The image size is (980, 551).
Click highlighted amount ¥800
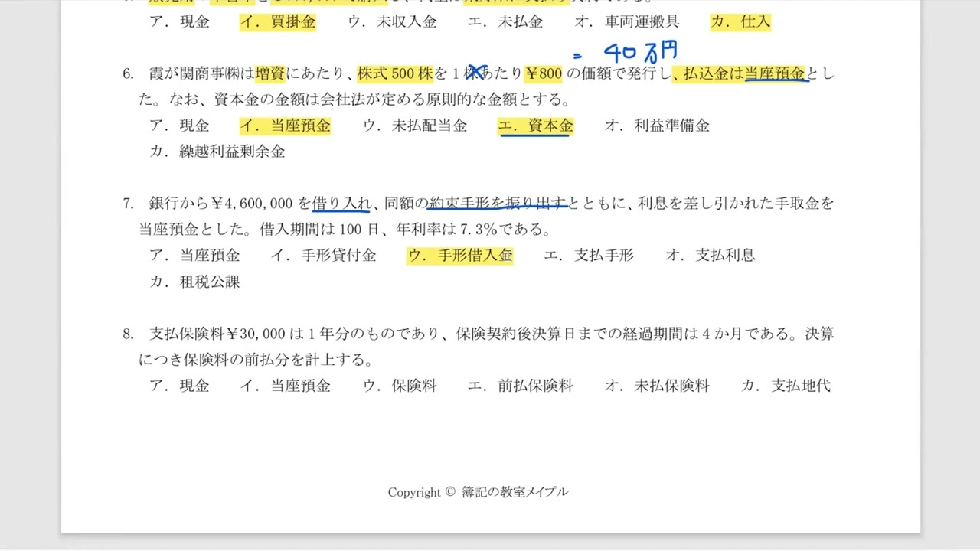pos(544,74)
